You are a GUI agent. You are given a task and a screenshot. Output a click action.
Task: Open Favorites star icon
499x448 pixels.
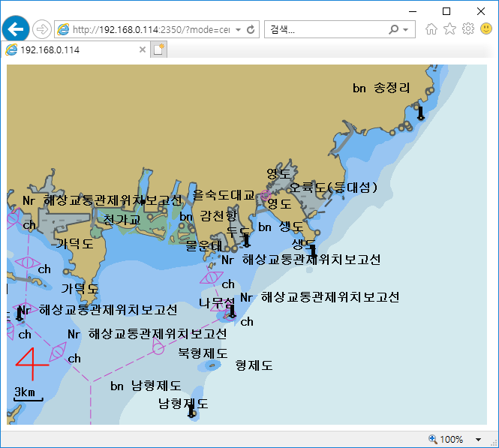coord(449,29)
